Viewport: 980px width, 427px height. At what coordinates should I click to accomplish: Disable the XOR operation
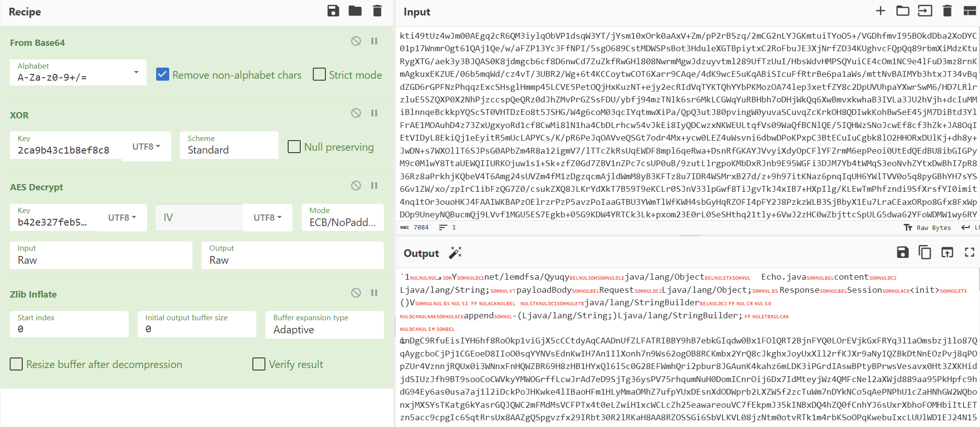[356, 113]
